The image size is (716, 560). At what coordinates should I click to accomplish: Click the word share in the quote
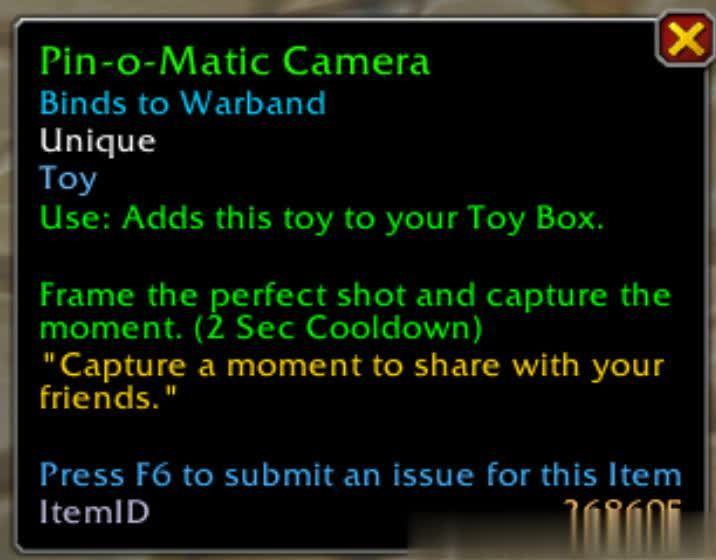pos(457,366)
